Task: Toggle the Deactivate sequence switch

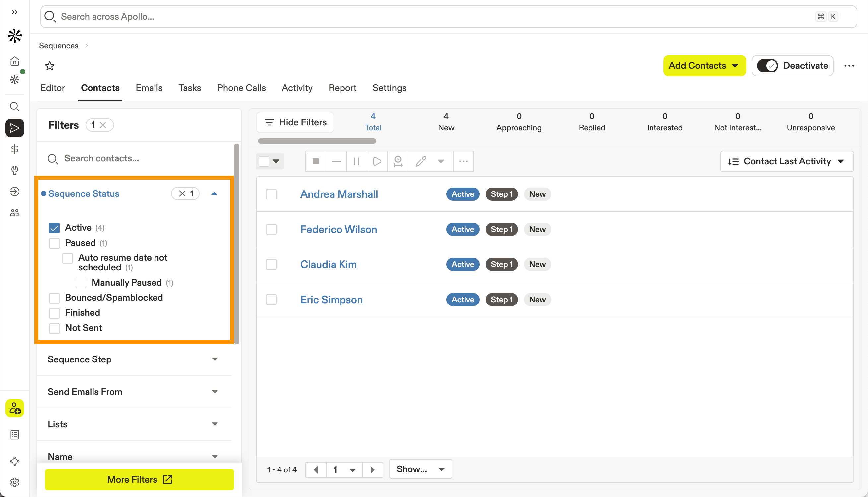Action: click(x=767, y=66)
